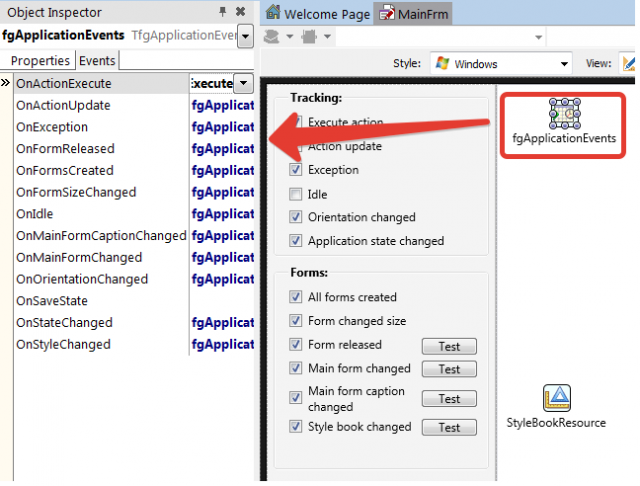Click Test button for Form released

tap(449, 346)
